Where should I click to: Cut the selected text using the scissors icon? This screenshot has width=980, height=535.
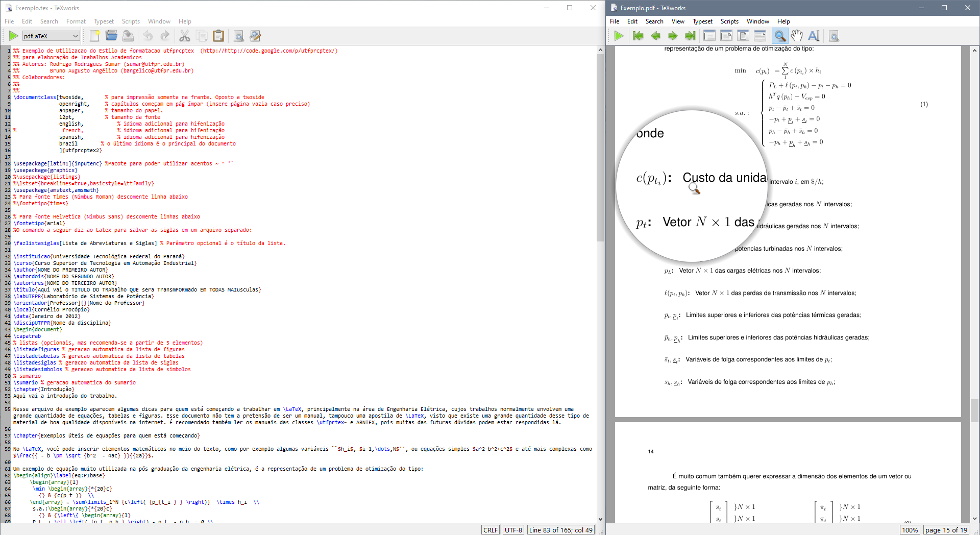click(x=185, y=36)
